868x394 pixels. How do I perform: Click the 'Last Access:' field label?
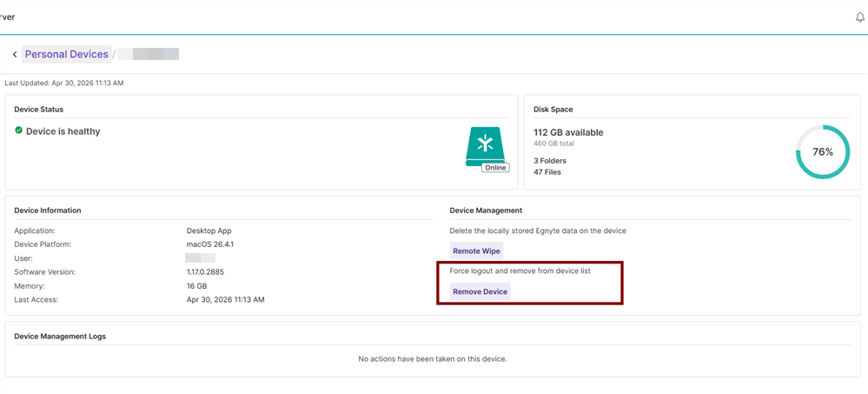click(36, 300)
